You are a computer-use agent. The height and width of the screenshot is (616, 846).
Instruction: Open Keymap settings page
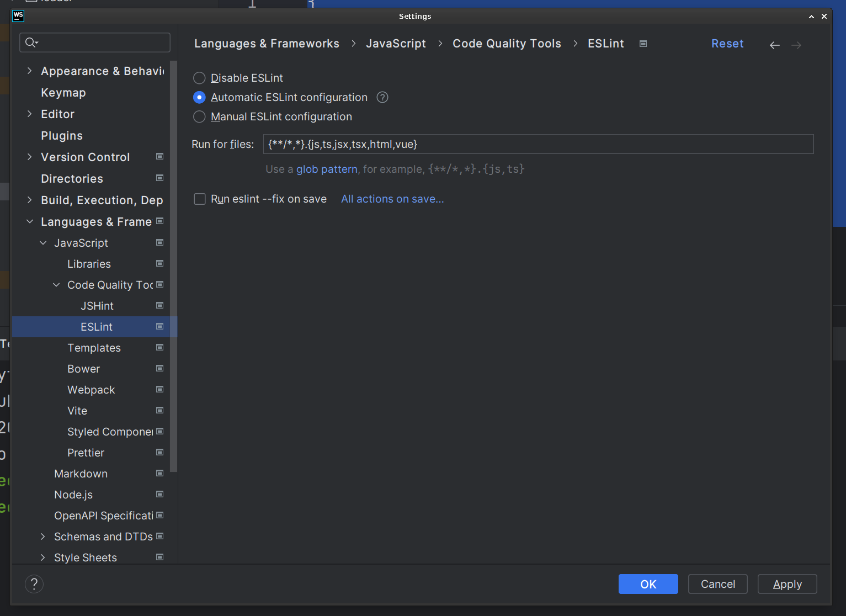pyautogui.click(x=63, y=93)
